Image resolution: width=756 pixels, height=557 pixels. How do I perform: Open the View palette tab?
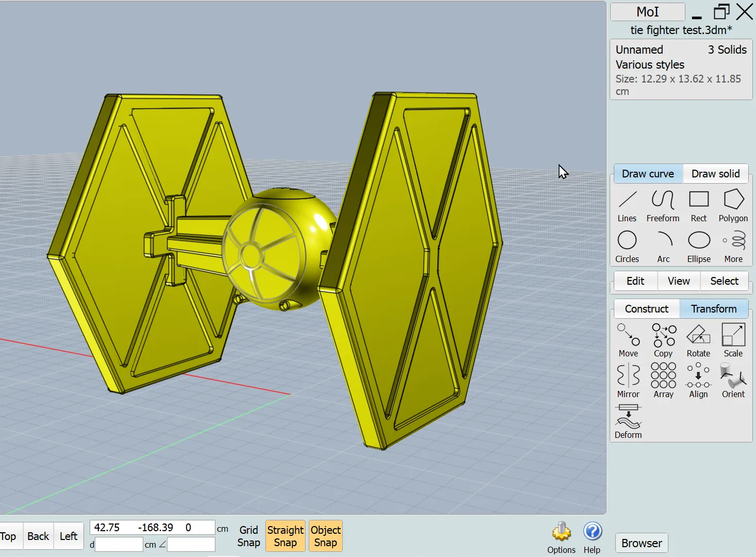(679, 281)
